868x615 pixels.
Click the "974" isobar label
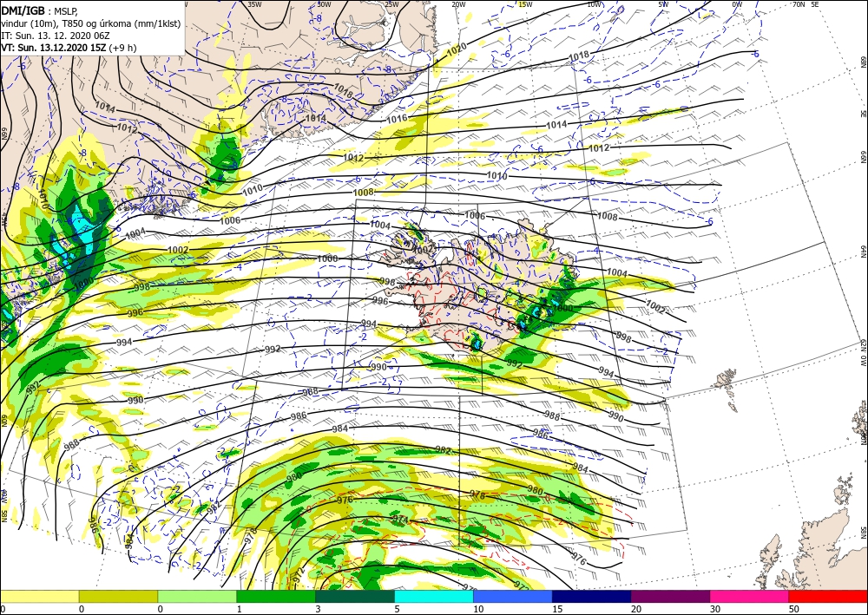[x=400, y=520]
